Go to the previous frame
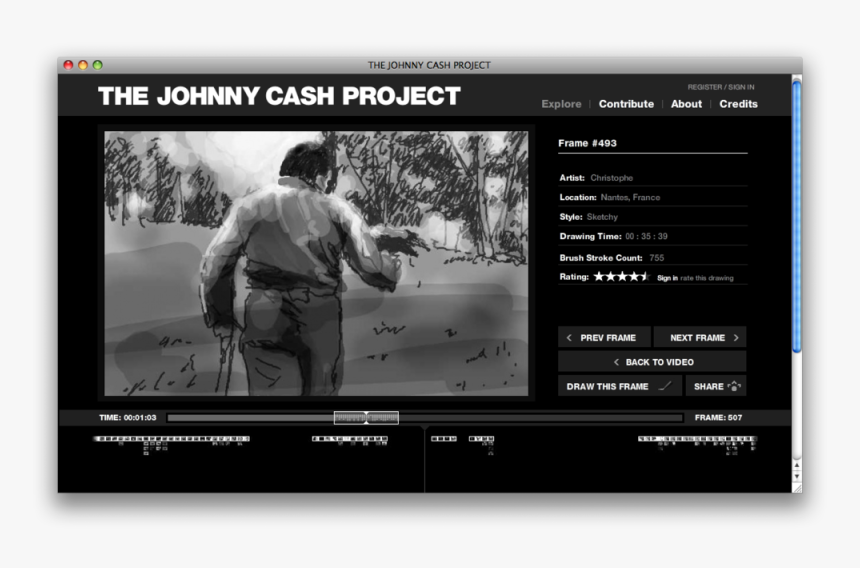860x568 pixels. [604, 337]
